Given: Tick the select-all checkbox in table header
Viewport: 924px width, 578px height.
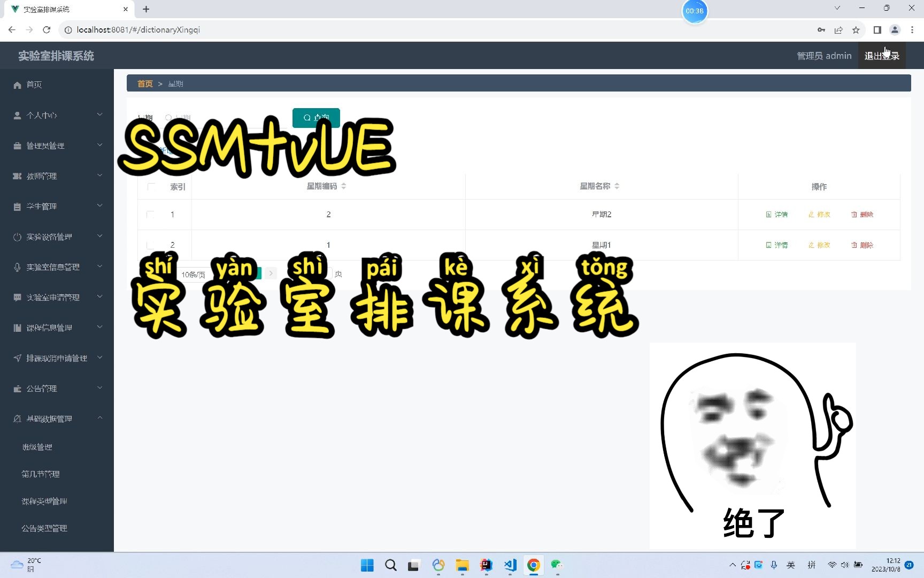Looking at the screenshot, I should [151, 187].
